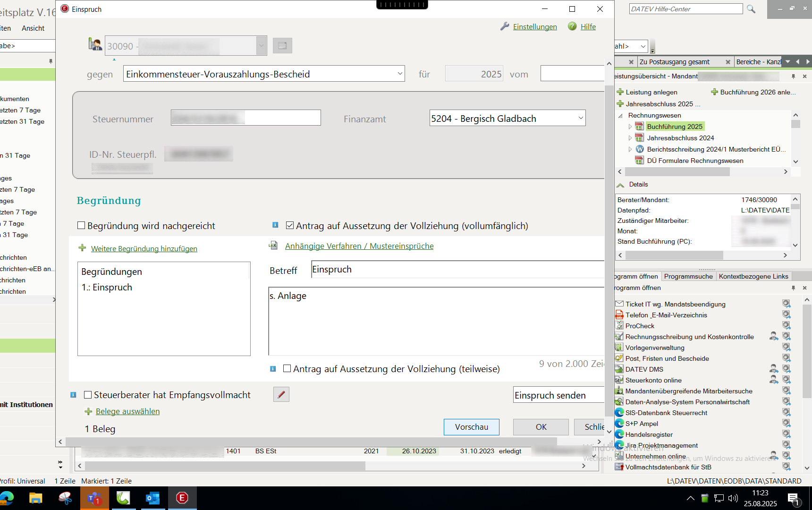Viewport: 812px width, 510px height.
Task: Click the info icon beside Empfangsvollmacht checkbox
Action: [x=73, y=395]
